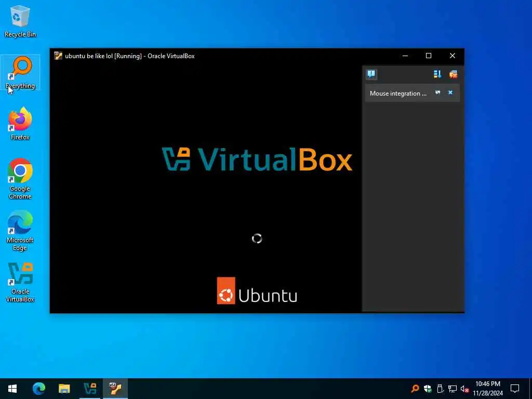
Task: Click the muted volume tray icon
Action: point(464,389)
